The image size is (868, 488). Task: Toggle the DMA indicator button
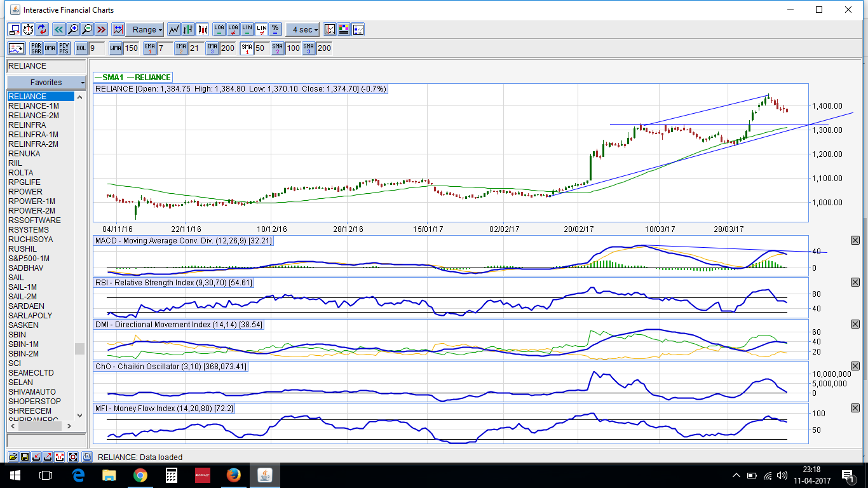click(50, 48)
